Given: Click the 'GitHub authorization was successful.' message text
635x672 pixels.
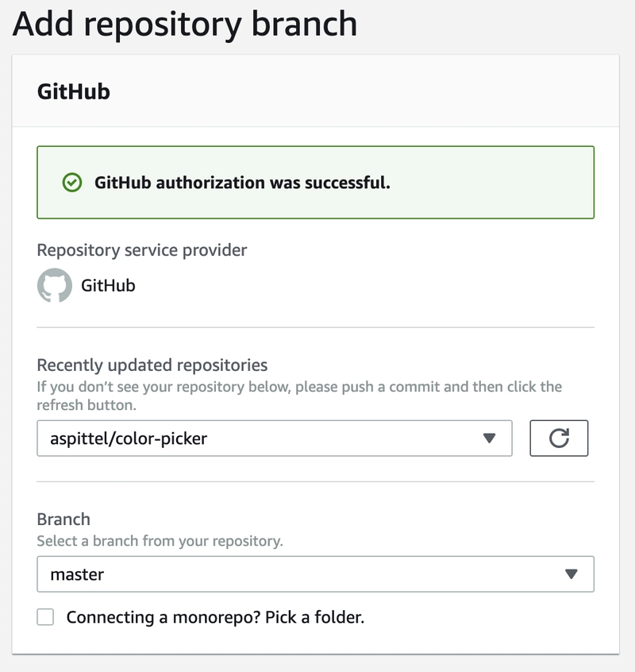Looking at the screenshot, I should (x=242, y=183).
